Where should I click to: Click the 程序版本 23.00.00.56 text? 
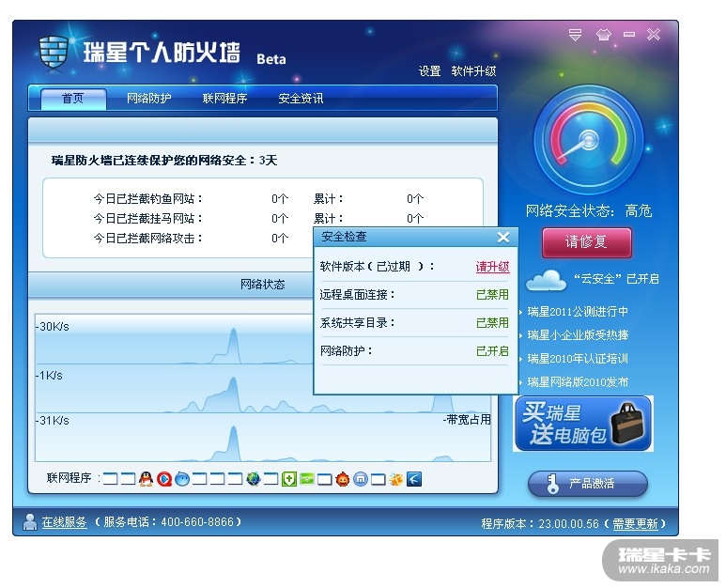click(540, 523)
